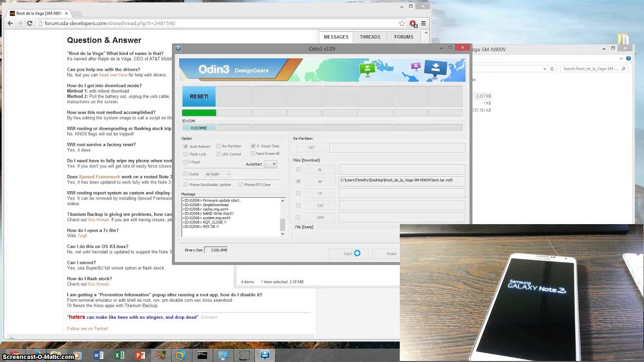Click the blue-yellow taskbar icon beside the pineapple
Image resolution: width=644 pixels, height=362 pixels.
[181, 355]
